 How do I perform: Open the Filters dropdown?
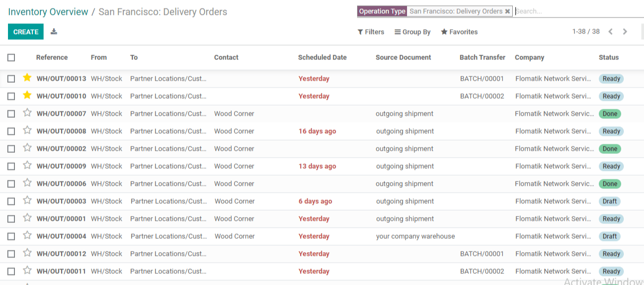point(371,32)
